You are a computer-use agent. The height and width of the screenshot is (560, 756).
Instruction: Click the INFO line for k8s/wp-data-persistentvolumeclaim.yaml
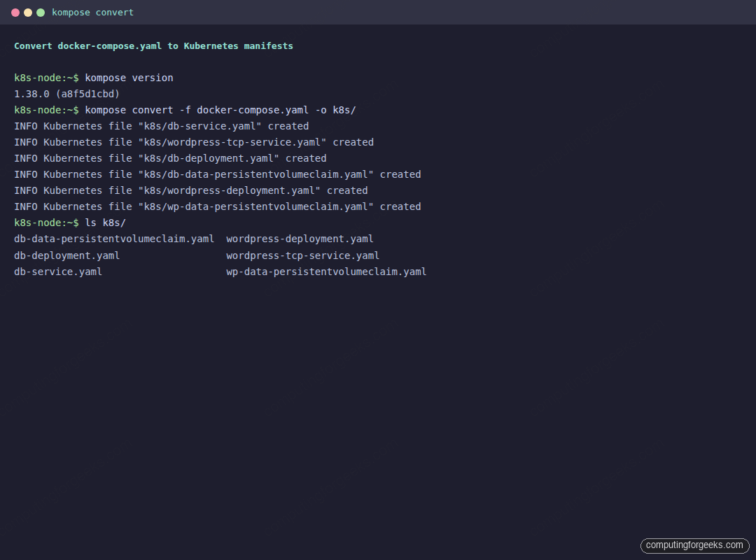[x=218, y=206]
